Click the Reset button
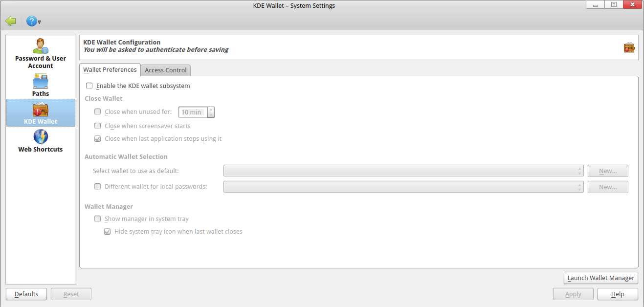Screen dimensions: 644x307 point(71,294)
